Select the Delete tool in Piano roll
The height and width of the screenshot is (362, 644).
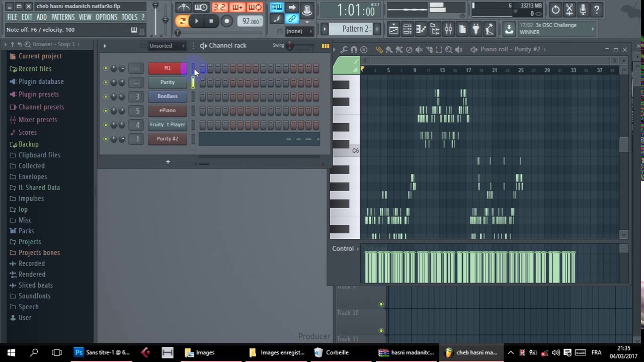pos(409,49)
